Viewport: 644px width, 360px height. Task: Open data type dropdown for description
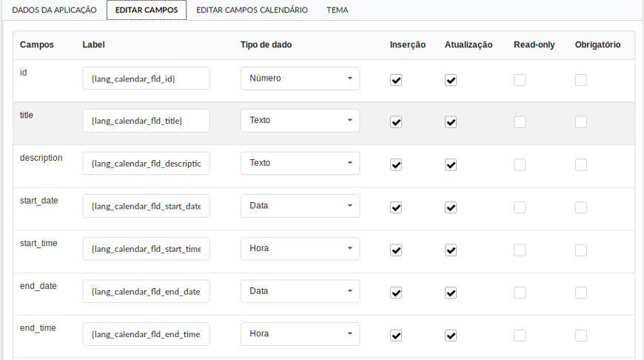pos(301,163)
